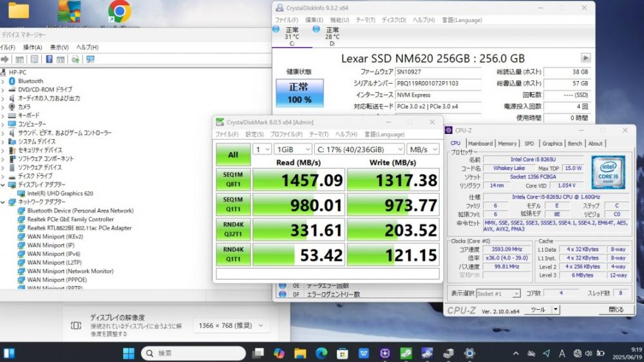Click 正常 100% health status button
The width and height of the screenshot is (644, 362).
(x=299, y=93)
